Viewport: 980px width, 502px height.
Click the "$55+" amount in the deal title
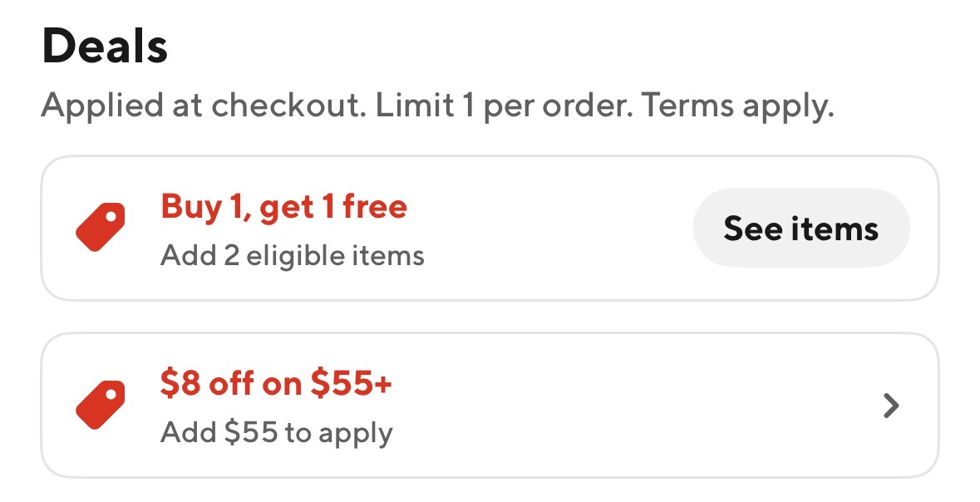click(x=352, y=384)
